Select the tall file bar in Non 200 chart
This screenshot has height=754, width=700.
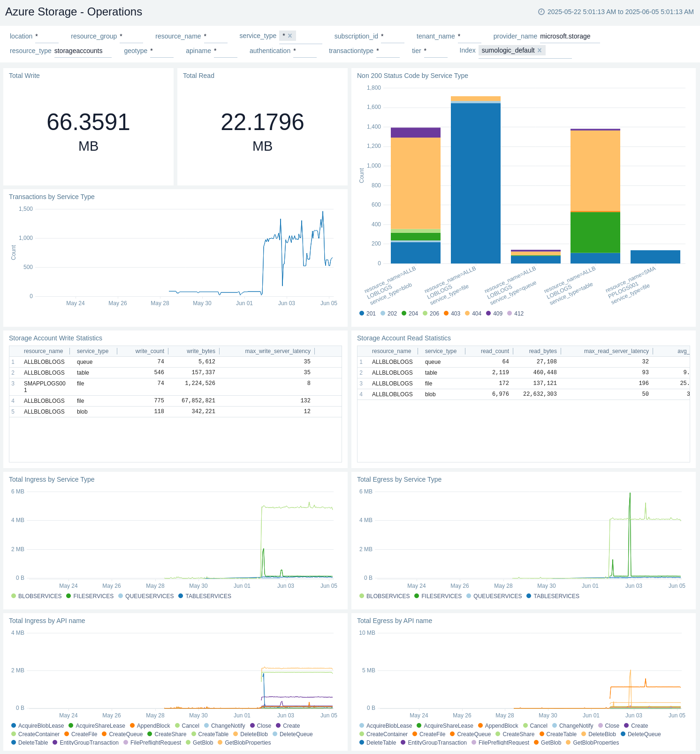pos(476,180)
